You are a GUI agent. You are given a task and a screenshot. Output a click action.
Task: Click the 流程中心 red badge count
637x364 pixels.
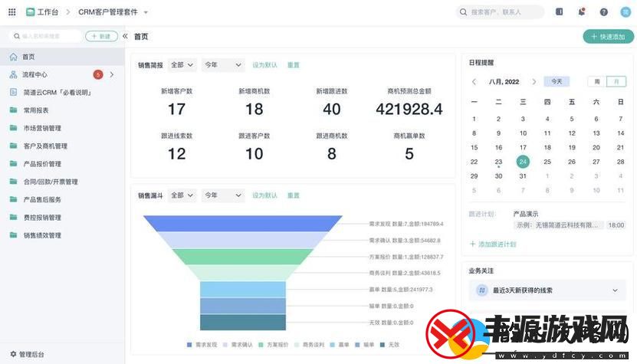98,74
